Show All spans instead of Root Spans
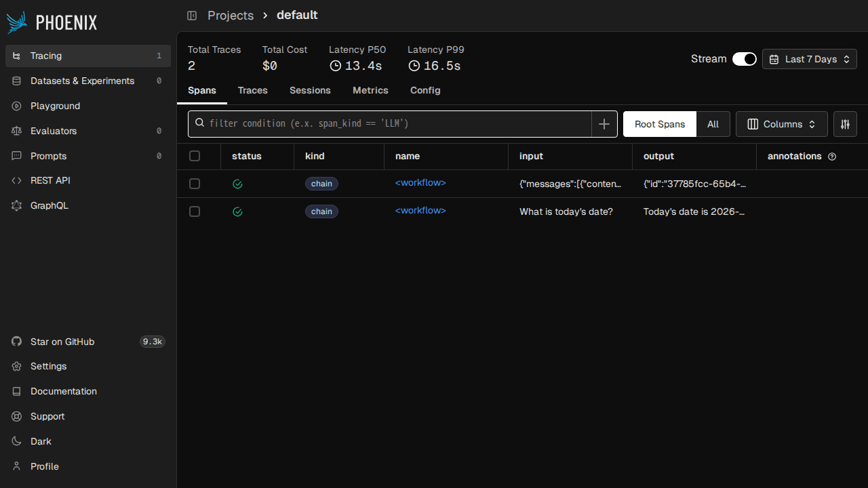The image size is (868, 488). click(x=713, y=124)
